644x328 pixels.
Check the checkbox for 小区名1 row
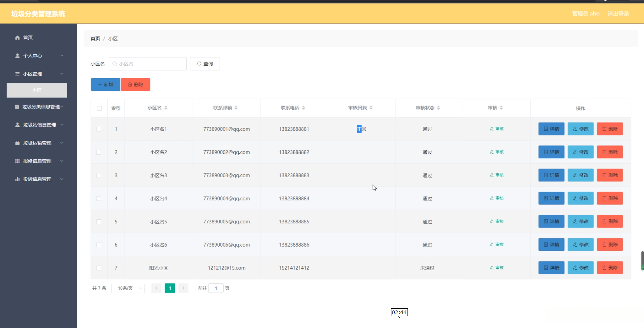[x=99, y=129]
